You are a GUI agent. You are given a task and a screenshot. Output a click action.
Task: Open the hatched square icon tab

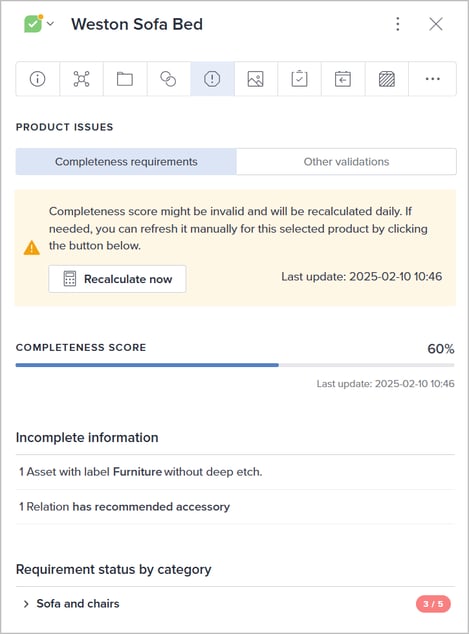pyautogui.click(x=387, y=79)
